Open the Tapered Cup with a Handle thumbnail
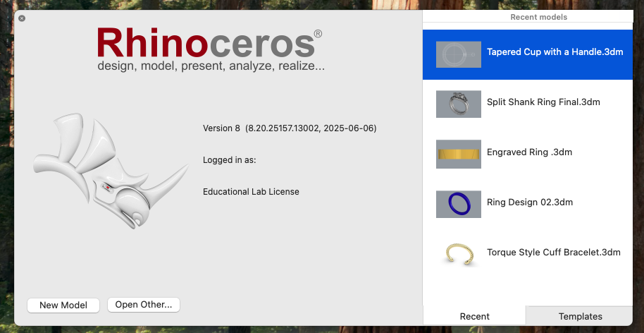 pyautogui.click(x=459, y=54)
